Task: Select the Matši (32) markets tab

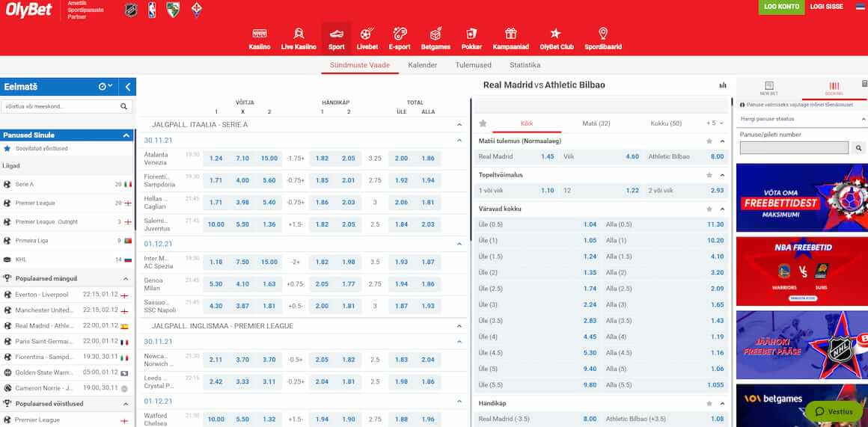Action: click(x=596, y=123)
